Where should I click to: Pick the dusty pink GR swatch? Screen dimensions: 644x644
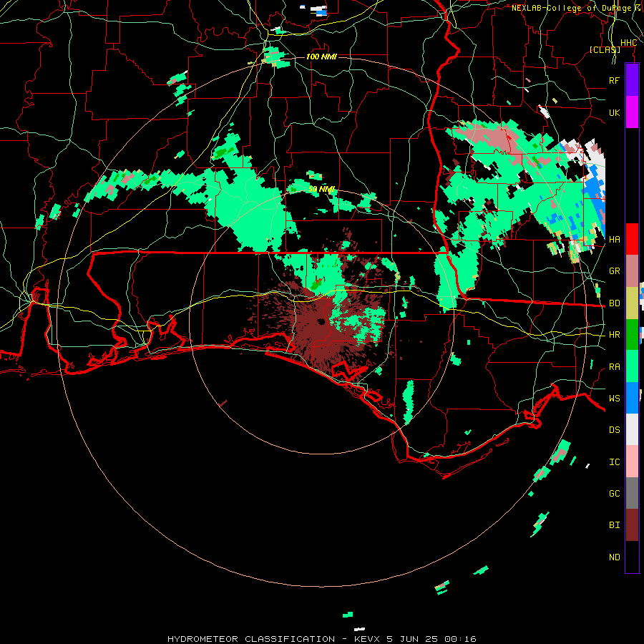click(x=632, y=271)
